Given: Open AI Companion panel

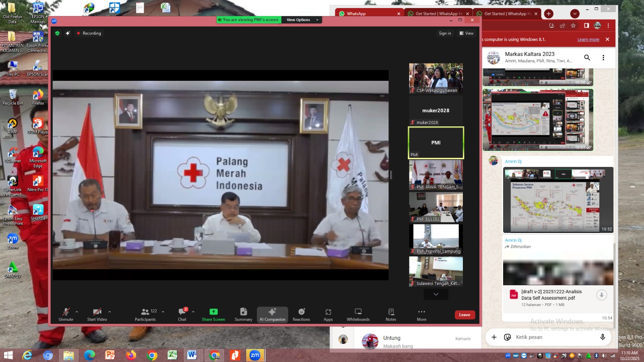Looking at the screenshot, I should (x=272, y=314).
